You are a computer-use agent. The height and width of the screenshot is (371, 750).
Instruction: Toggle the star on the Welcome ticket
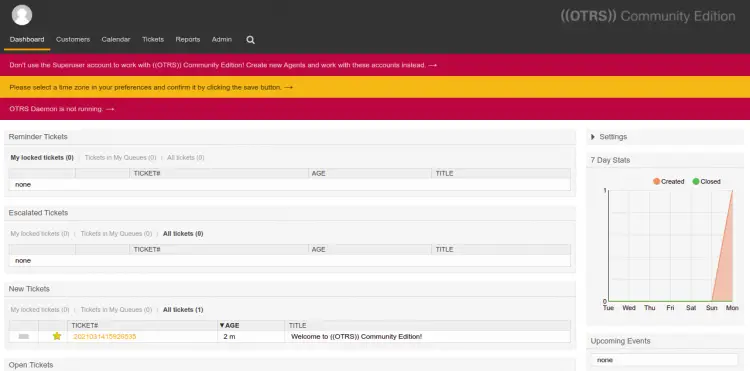click(x=57, y=336)
